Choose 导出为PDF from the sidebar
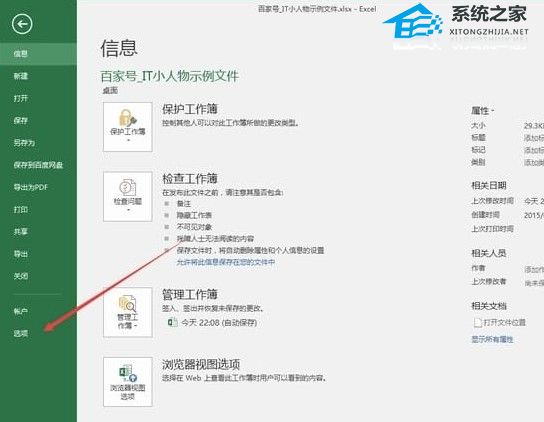The width and height of the screenshot is (544, 422). pos(31,187)
